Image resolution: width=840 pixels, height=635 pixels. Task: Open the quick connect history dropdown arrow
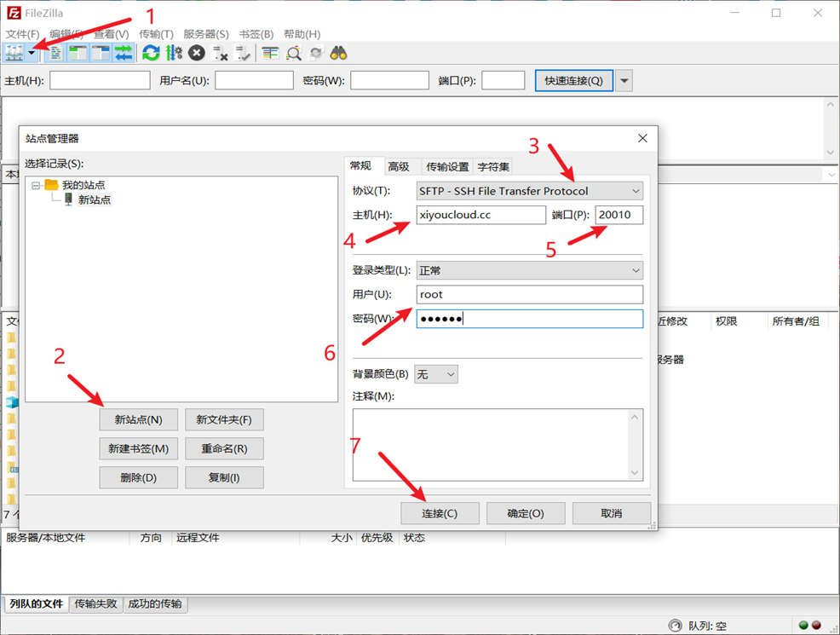tap(624, 80)
